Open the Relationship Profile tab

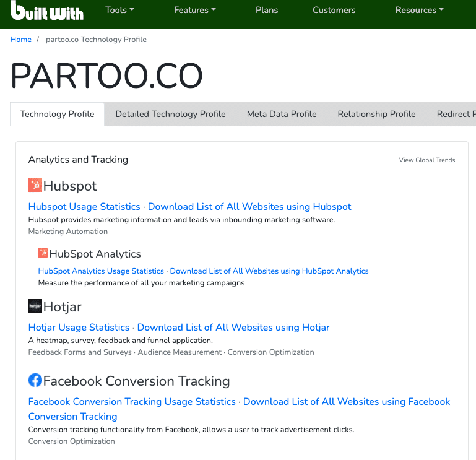click(376, 114)
